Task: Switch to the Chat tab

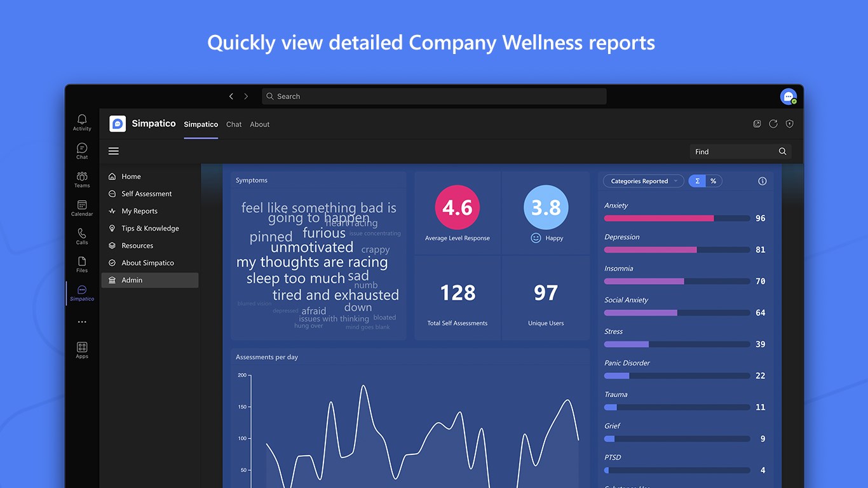Action: pyautogui.click(x=234, y=125)
